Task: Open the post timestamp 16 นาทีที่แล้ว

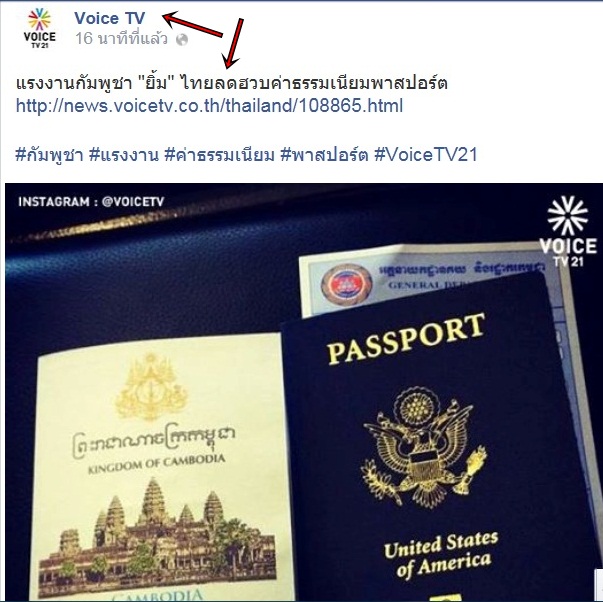Action: 122,39
